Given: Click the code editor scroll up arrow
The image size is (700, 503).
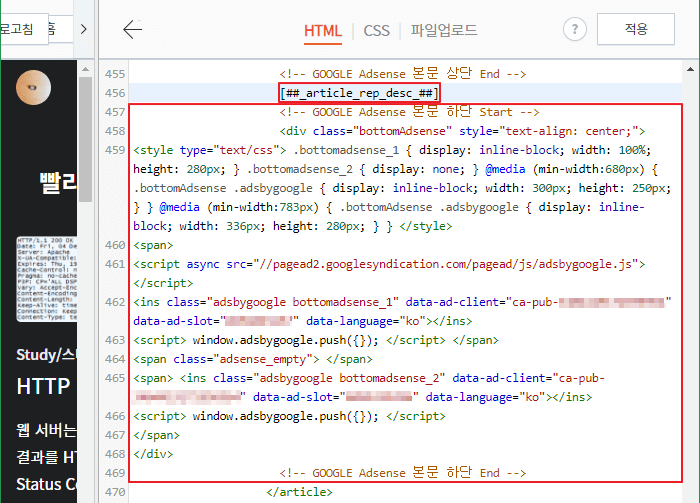Looking at the screenshot, I should pyautogui.click(x=690, y=69).
